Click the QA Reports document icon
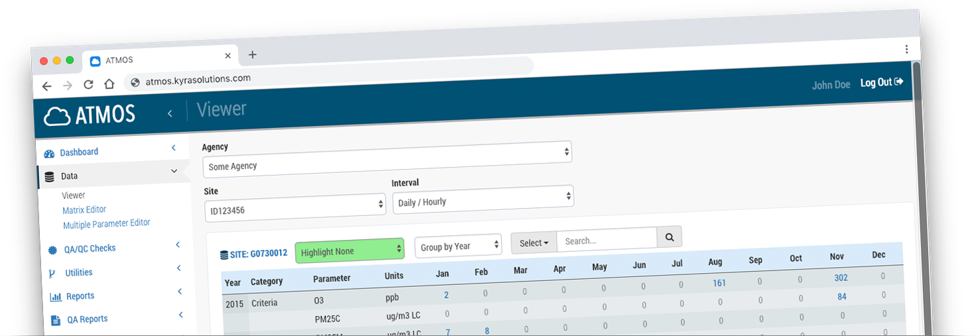 coord(56,321)
